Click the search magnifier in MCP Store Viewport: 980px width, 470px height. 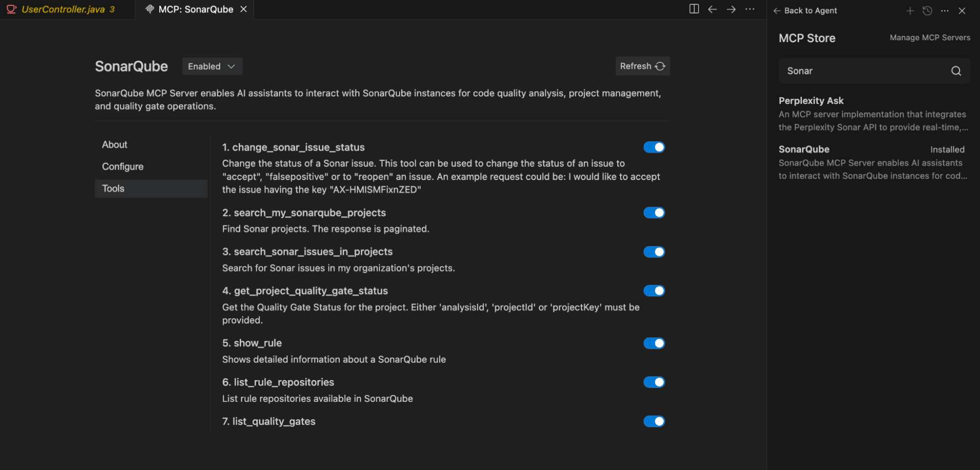click(x=955, y=71)
